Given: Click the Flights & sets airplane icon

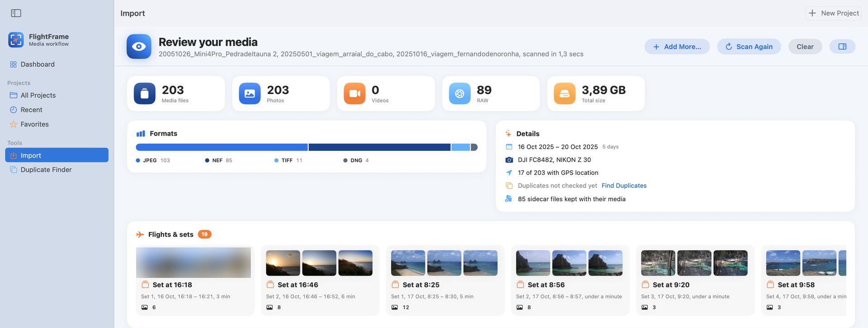Looking at the screenshot, I should pyautogui.click(x=140, y=234).
